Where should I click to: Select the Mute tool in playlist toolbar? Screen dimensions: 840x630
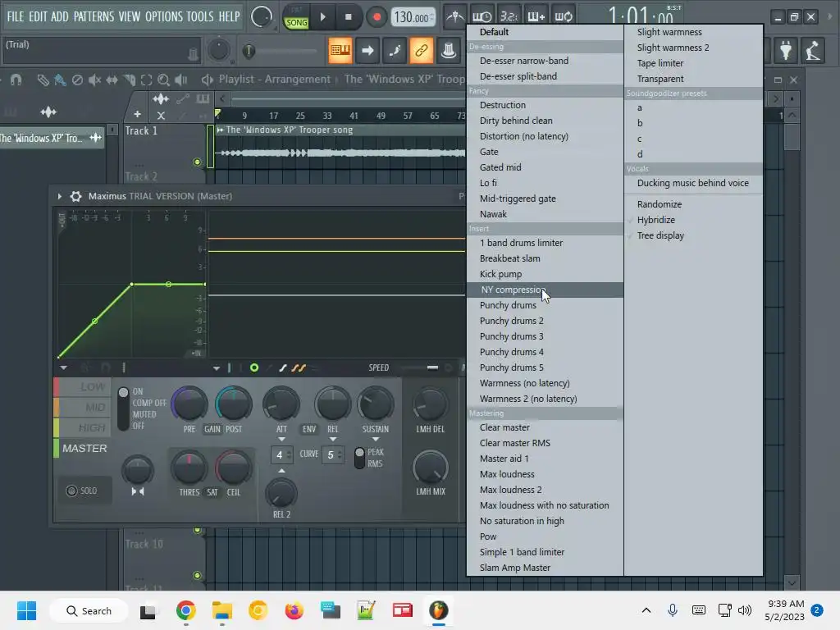tap(95, 80)
